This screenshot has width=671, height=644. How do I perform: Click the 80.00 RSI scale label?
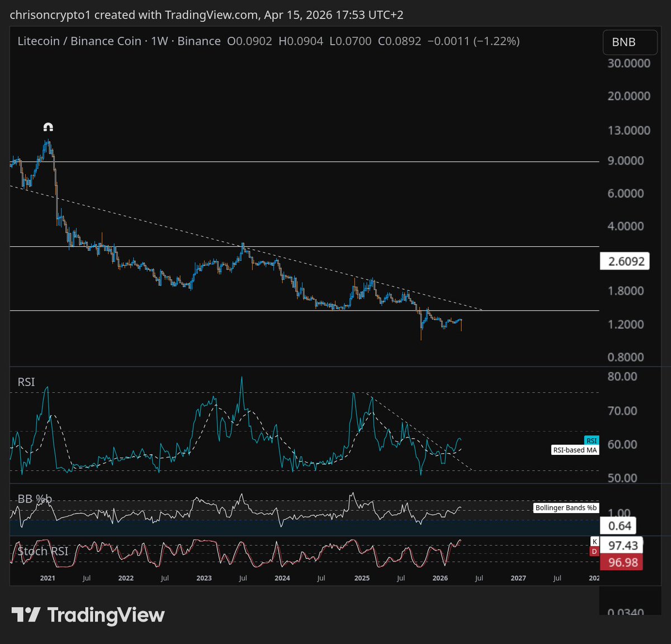click(x=622, y=377)
